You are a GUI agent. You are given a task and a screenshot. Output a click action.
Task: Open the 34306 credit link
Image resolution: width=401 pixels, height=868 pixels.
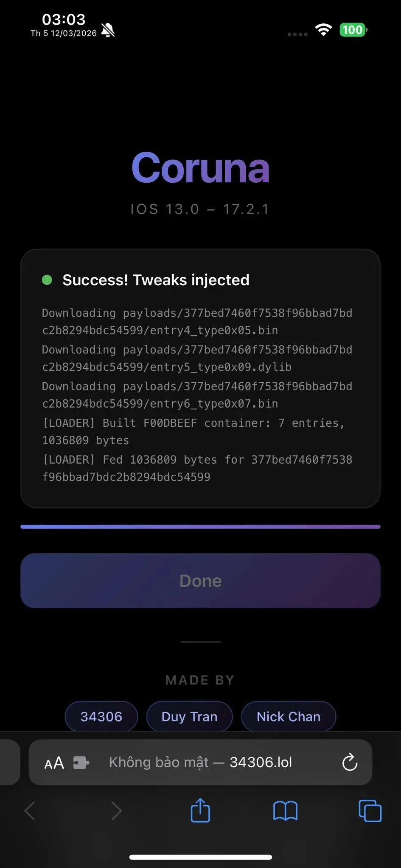point(101,716)
